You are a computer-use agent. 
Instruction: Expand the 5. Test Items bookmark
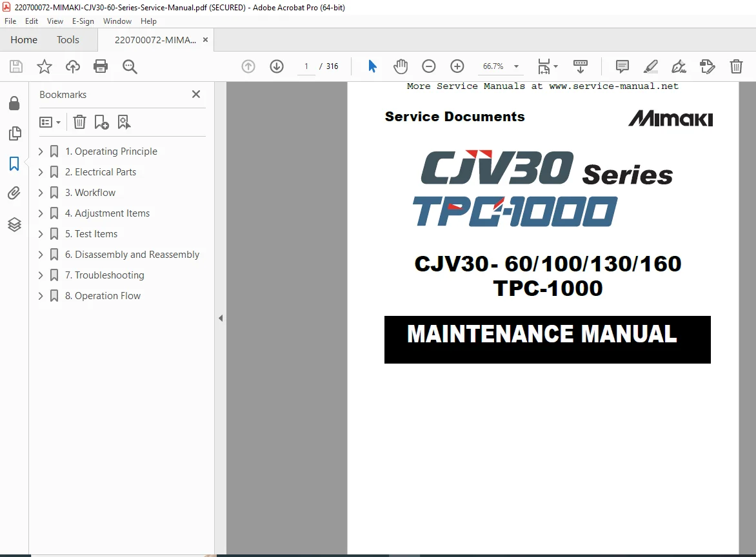coord(41,234)
